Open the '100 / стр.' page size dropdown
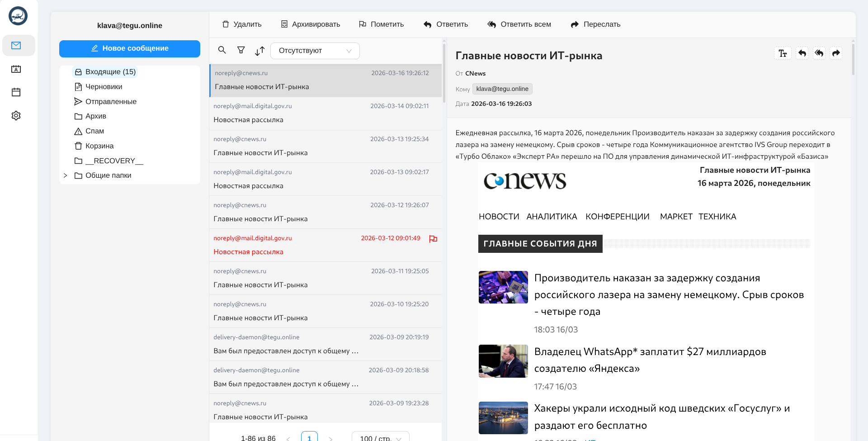This screenshot has width=868, height=441. coord(380,437)
